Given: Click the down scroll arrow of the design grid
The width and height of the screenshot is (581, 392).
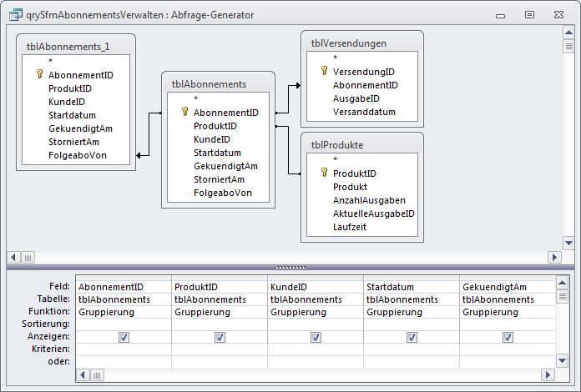Looking at the screenshot, I should (562, 360).
